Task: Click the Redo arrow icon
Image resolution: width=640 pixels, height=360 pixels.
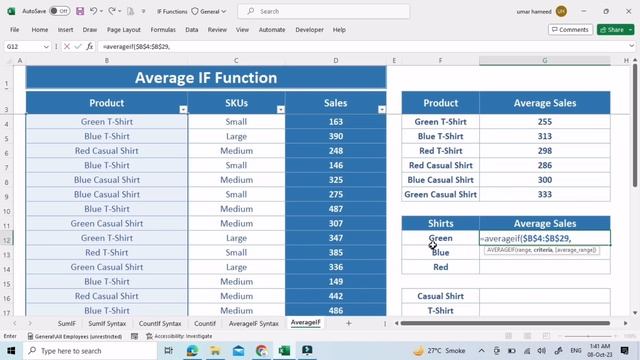Action: [x=112, y=11]
